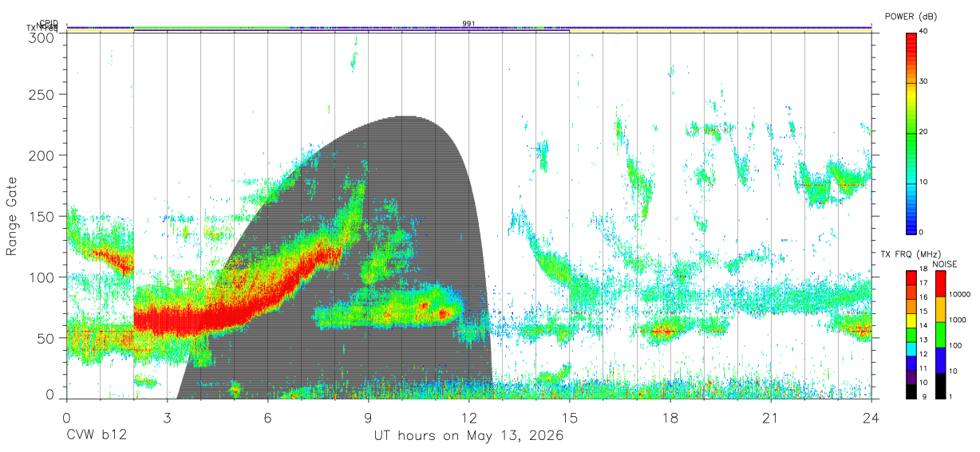Click the "150" tick on the Range Gate axis
980x452 pixels.
[43, 216]
